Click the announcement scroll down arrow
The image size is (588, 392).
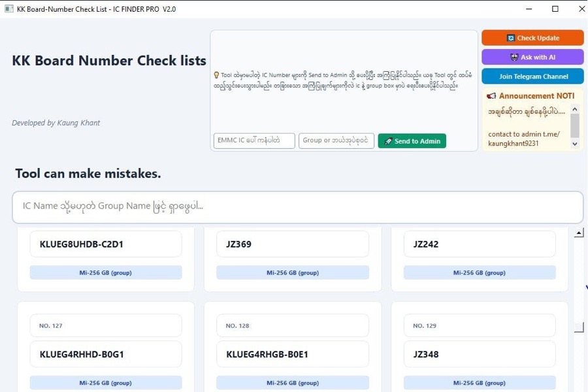click(574, 144)
